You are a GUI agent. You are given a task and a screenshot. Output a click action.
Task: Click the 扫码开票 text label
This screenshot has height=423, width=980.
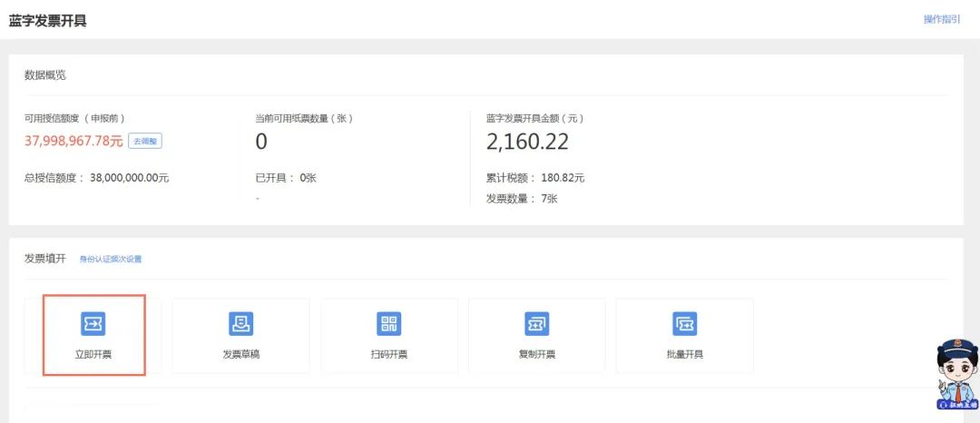coord(388,354)
